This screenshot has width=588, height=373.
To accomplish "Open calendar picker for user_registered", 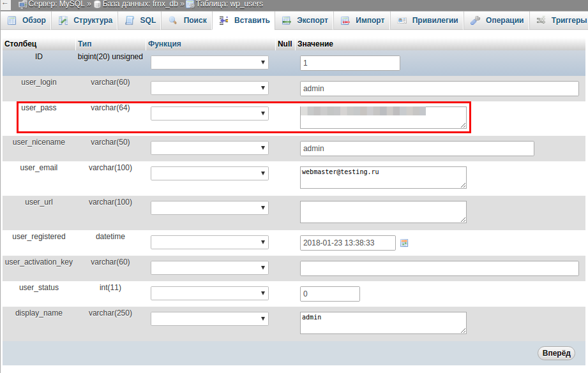I will tap(404, 243).
